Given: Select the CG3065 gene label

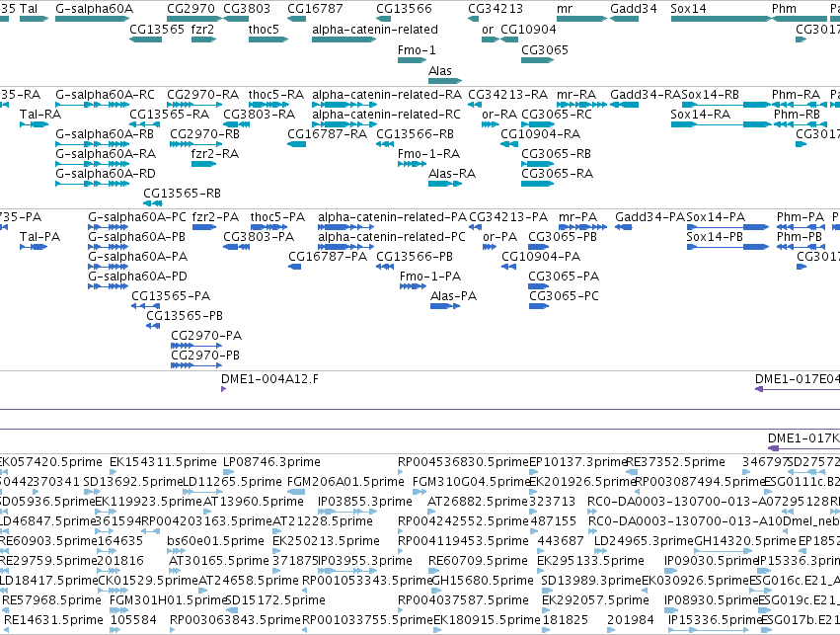Looking at the screenshot, I should [545, 49].
